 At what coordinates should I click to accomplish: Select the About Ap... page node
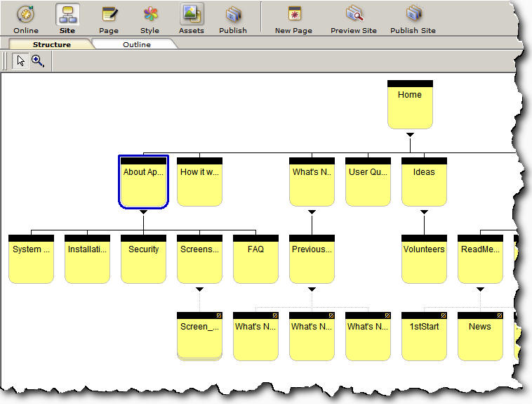click(x=143, y=182)
